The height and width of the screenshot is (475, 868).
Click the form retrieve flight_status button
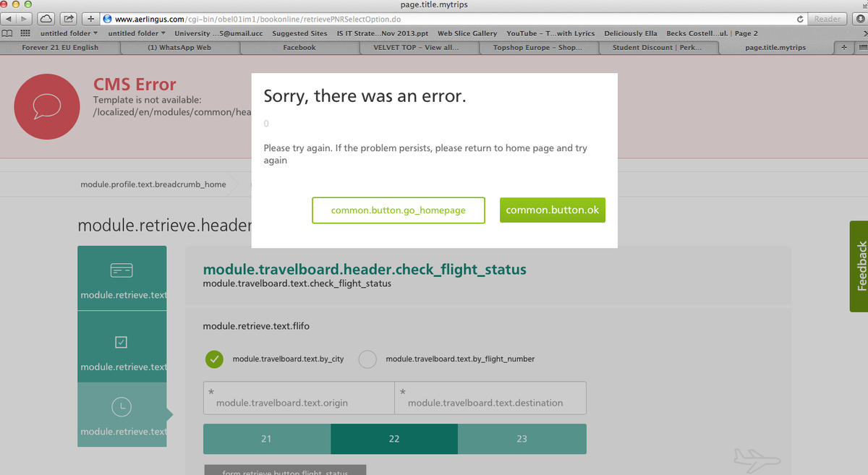(285, 470)
